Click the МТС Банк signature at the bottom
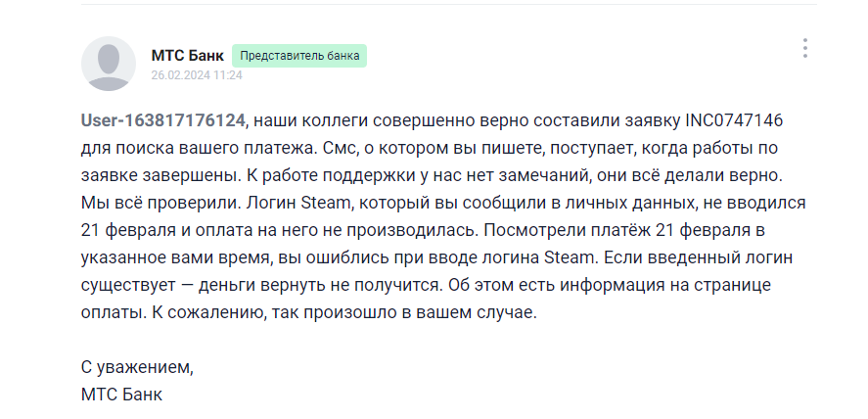 pyautogui.click(x=121, y=395)
